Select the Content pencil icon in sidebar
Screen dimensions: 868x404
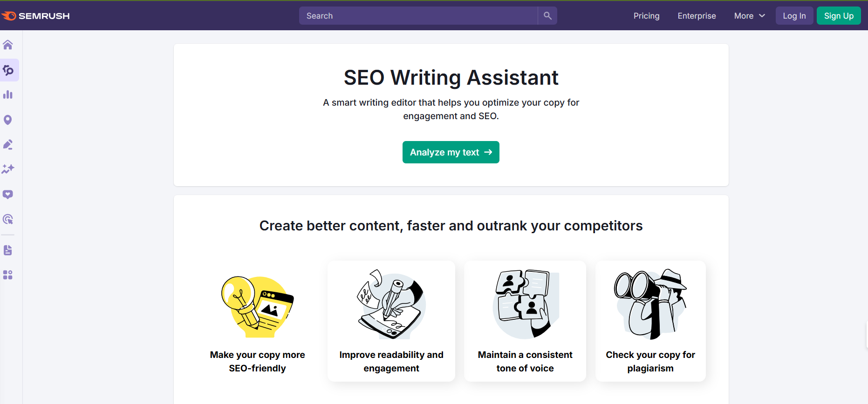tap(8, 144)
